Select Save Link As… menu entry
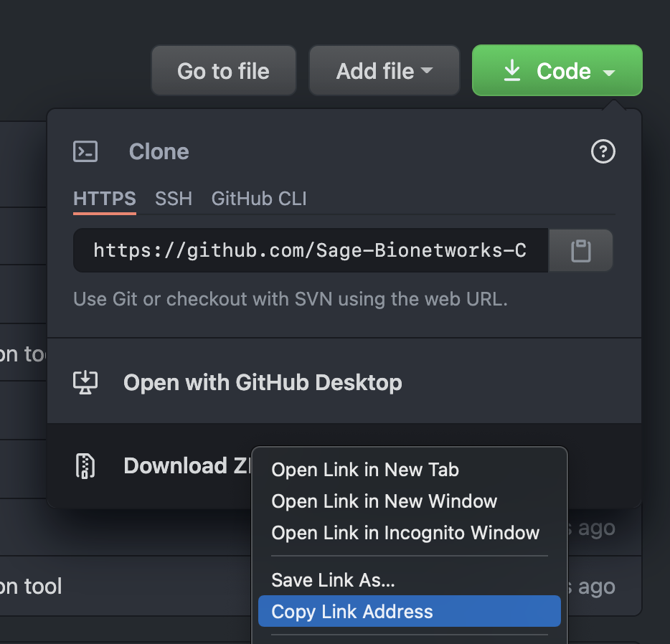Viewport: 670px width, 644px height. pyautogui.click(x=410, y=580)
